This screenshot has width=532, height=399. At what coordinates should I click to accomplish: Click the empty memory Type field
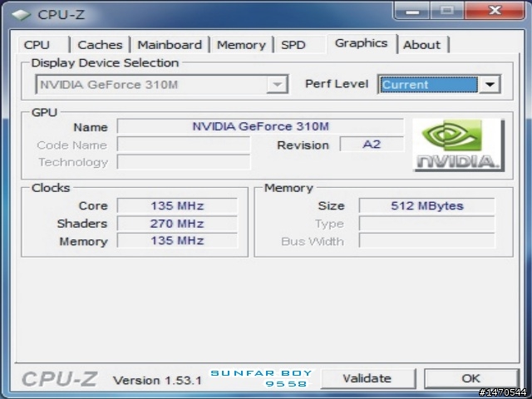426,224
